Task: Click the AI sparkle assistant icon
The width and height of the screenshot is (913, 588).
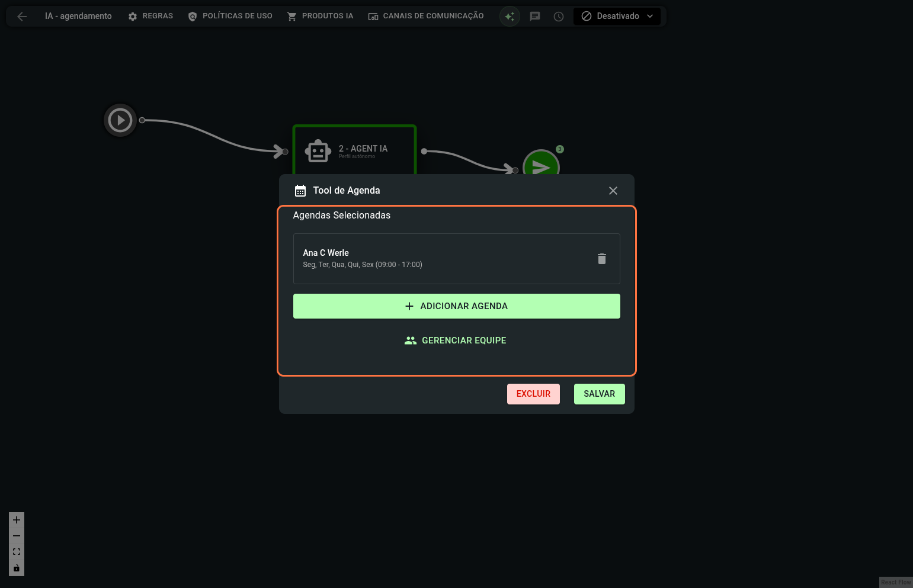Action: (510, 17)
